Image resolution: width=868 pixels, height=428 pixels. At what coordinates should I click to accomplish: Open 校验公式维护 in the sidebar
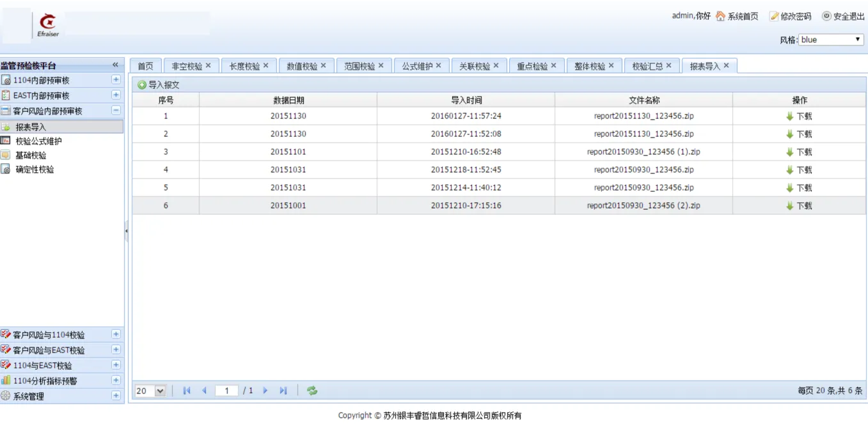(x=38, y=141)
